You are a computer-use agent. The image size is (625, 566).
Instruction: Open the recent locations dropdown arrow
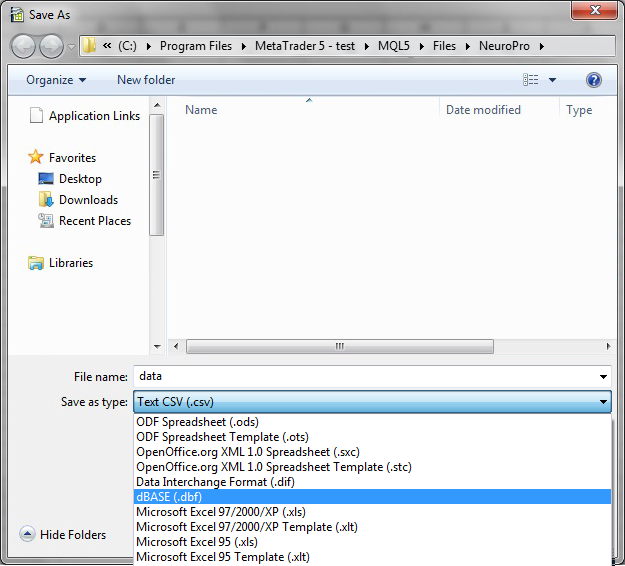(x=71, y=47)
